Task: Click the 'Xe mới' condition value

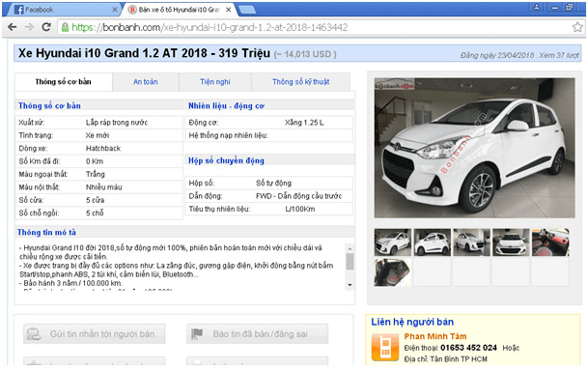Action: pyautogui.click(x=98, y=135)
